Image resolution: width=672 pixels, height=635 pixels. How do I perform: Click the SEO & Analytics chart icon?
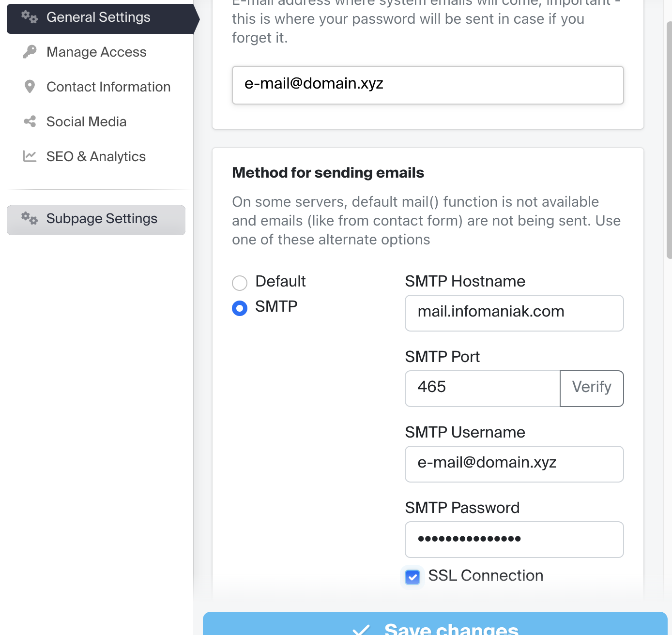coord(30,156)
